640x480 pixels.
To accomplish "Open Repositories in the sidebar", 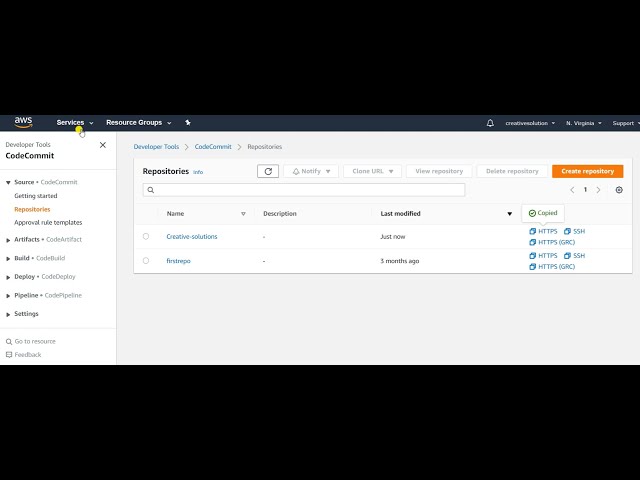I will click(x=32, y=209).
